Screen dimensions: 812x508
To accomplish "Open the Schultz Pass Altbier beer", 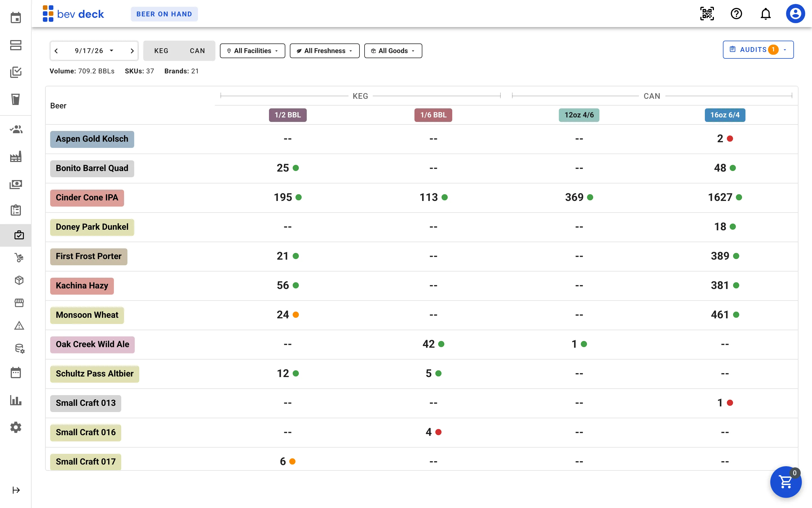I will tap(95, 374).
